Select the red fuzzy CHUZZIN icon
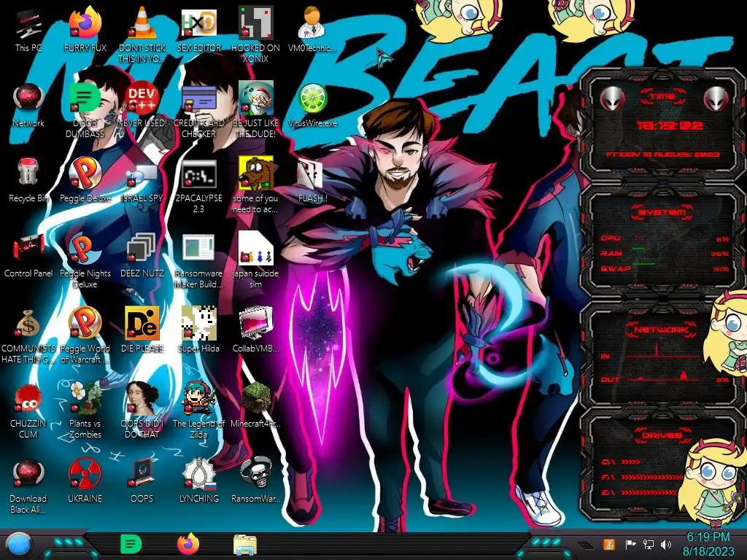The width and height of the screenshot is (747, 560). 28,411
